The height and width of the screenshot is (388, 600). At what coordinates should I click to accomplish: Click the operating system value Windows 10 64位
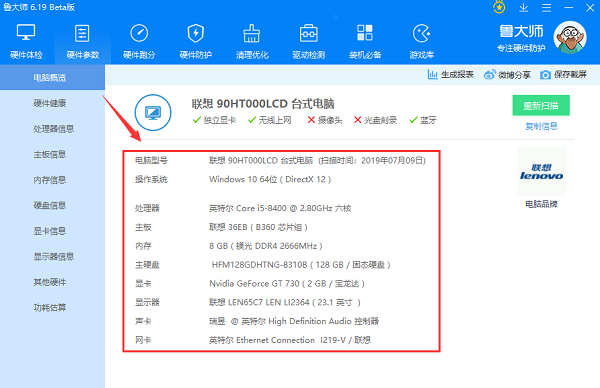coord(270,179)
